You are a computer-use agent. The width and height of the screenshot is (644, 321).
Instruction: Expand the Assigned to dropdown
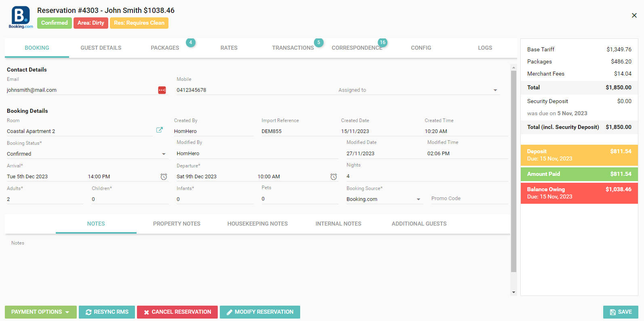point(495,90)
